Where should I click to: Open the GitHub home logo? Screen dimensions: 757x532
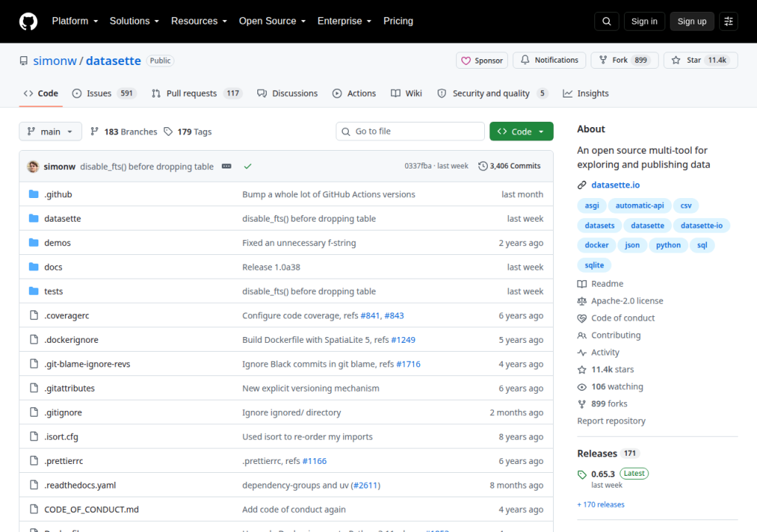(x=28, y=21)
